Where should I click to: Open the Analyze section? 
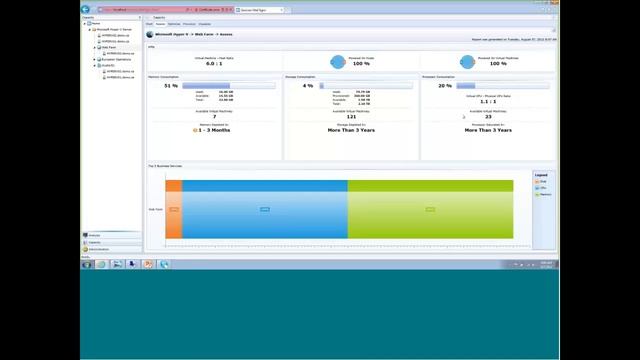click(x=111, y=236)
